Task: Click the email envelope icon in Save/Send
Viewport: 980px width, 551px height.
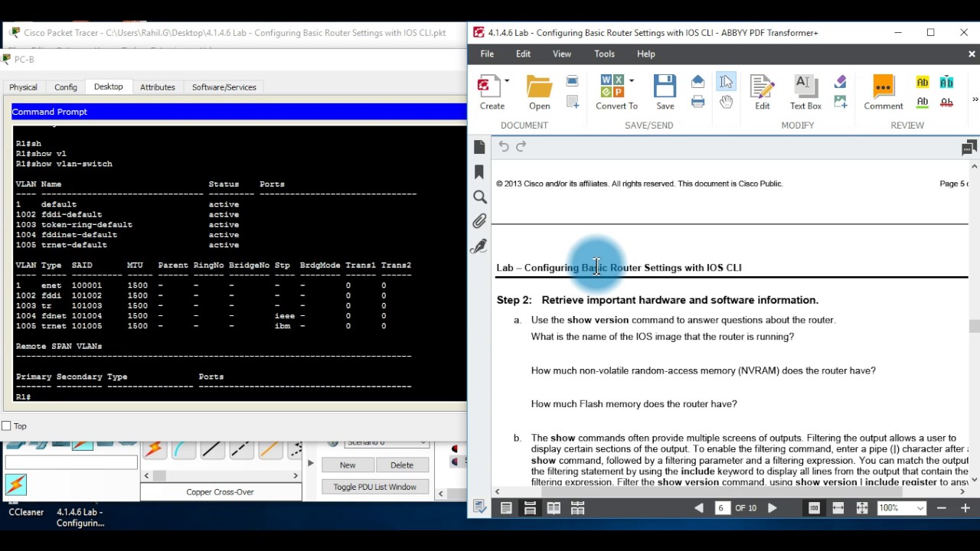Action: point(697,81)
